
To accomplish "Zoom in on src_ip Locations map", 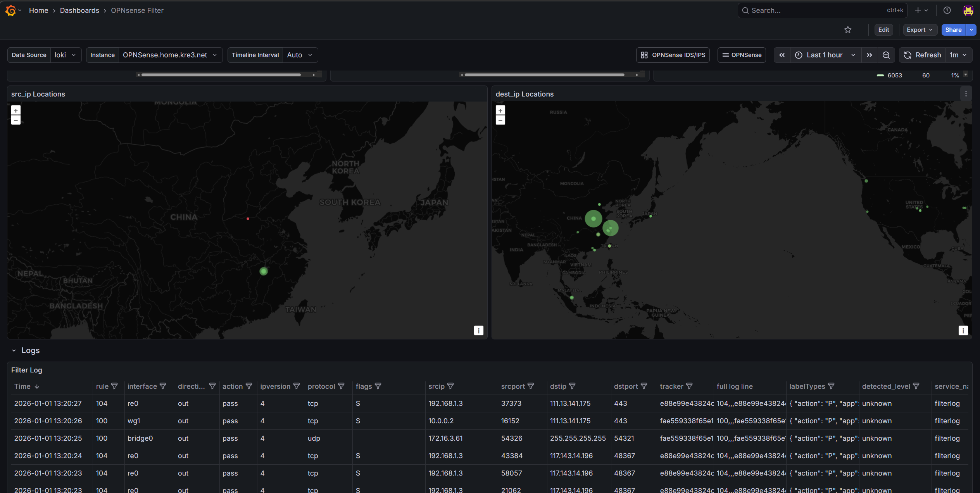I will (x=16, y=110).
